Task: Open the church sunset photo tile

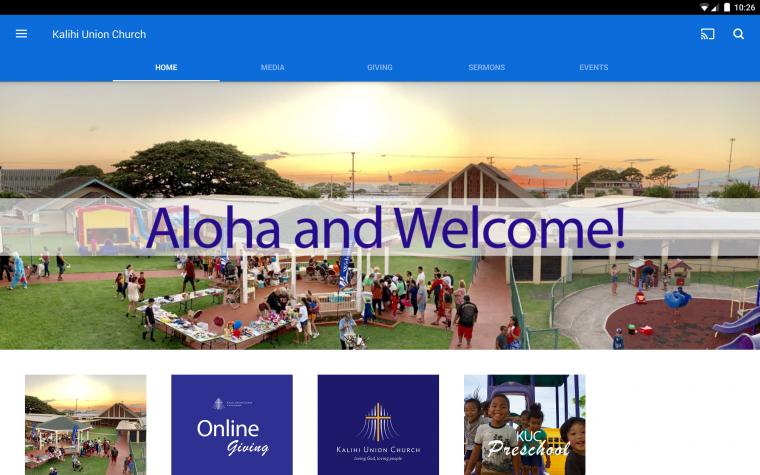Action: pos(86,425)
